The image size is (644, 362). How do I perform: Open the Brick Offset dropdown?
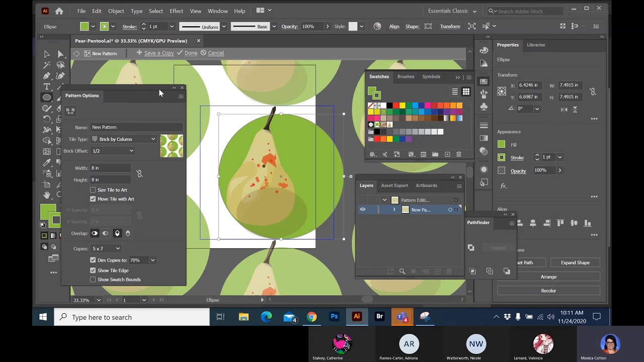click(x=113, y=151)
